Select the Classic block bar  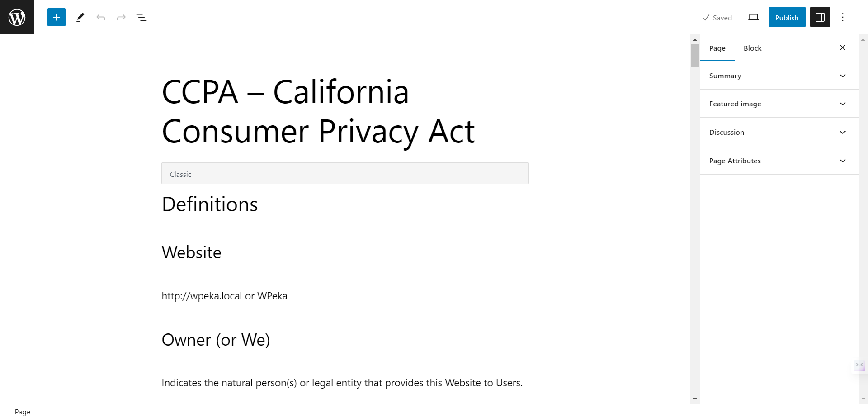[345, 174]
